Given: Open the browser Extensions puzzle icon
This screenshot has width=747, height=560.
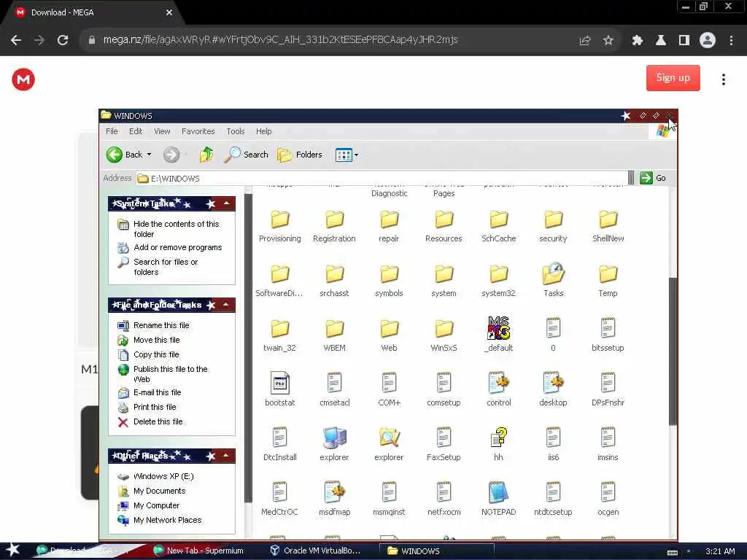Looking at the screenshot, I should pyautogui.click(x=637, y=41).
